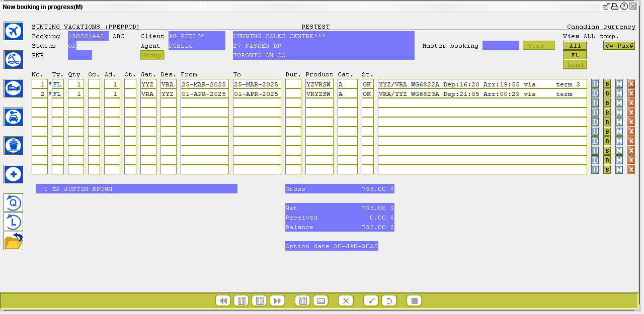This screenshot has height=314, width=644.
Task: Click the print icon in title bar
Action: click(x=615, y=7)
